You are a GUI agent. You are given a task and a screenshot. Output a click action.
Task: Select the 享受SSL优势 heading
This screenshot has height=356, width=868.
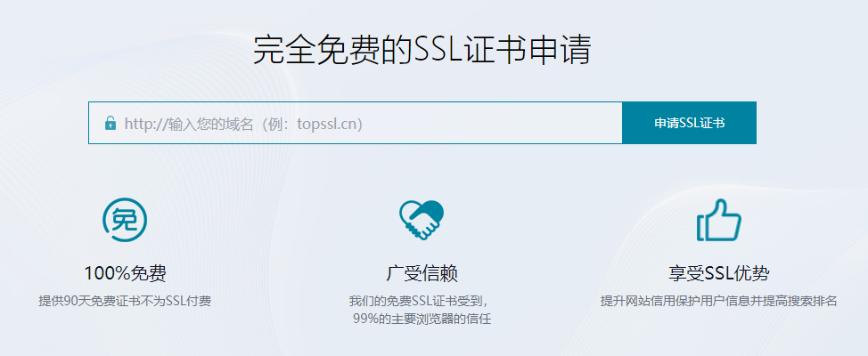point(718,273)
